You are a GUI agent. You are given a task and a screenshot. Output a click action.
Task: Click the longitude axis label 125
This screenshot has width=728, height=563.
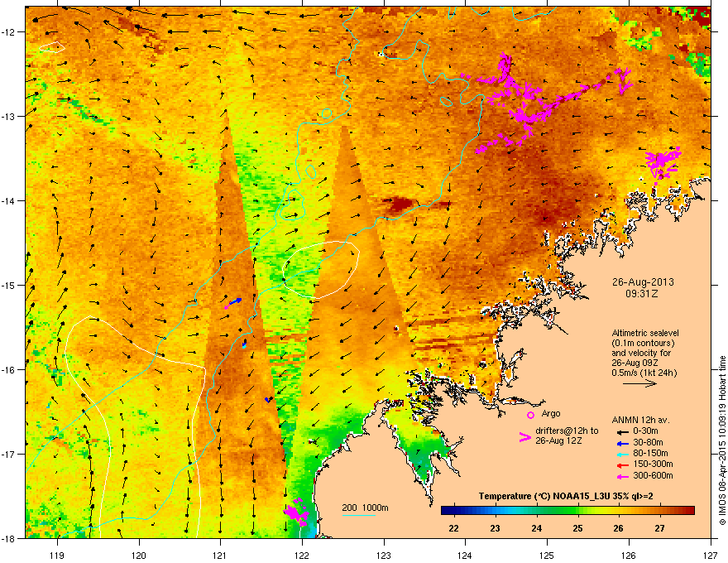click(547, 554)
